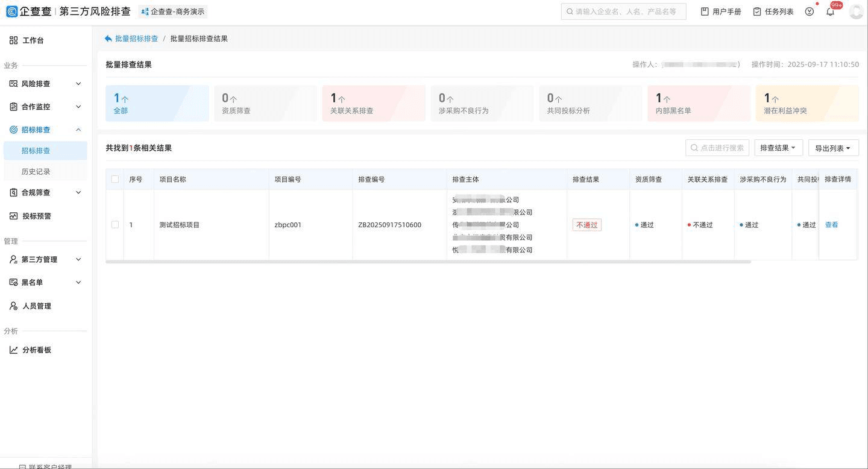
Task: Filter by the 关联关系排查 summary card
Action: (374, 103)
